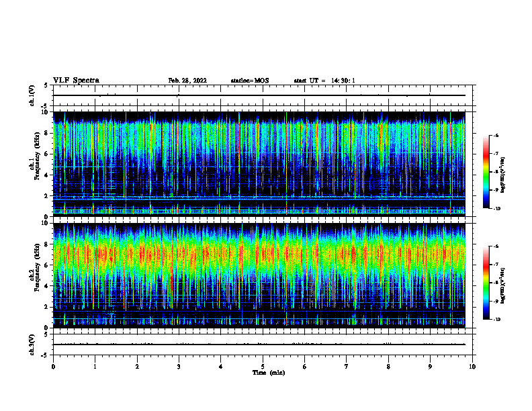532x411 pixels.
Task: Click the 'VLF Spectra' plot title
Action: pos(76,81)
